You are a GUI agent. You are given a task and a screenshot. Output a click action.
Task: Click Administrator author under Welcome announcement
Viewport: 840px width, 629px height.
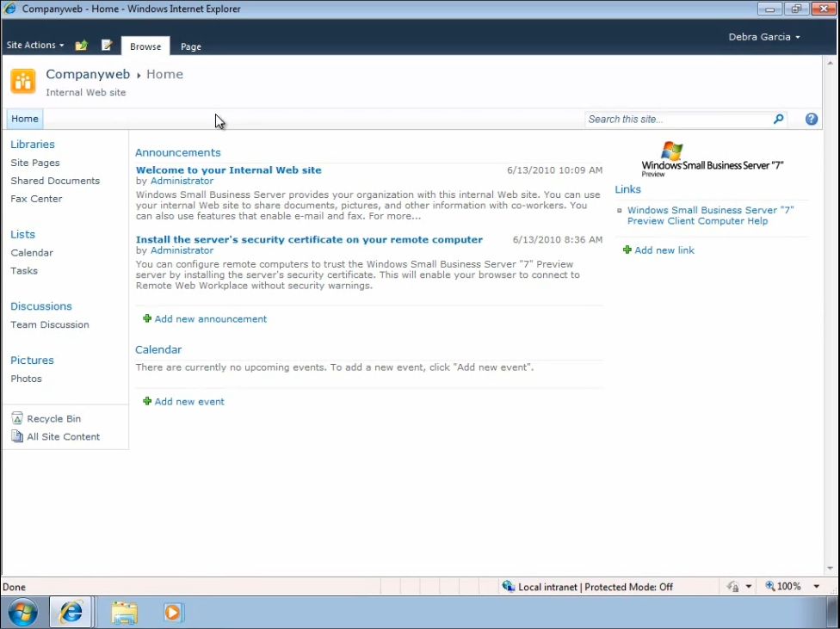(182, 181)
